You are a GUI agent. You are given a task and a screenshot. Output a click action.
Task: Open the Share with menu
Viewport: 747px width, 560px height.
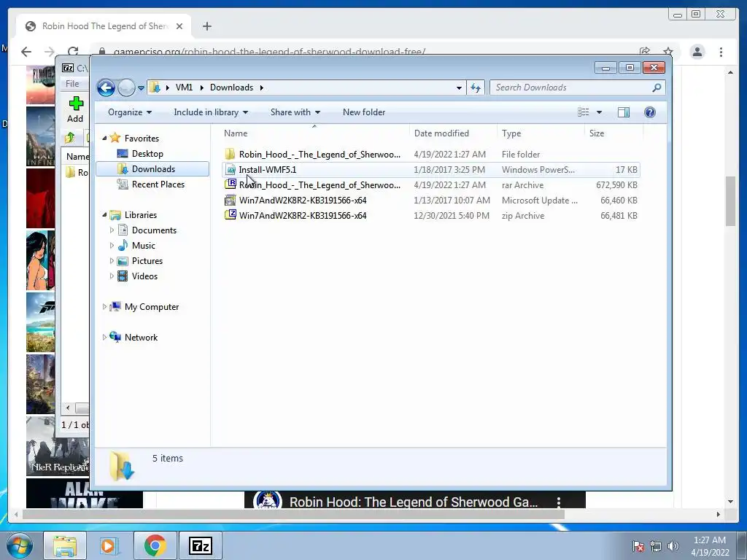click(295, 112)
